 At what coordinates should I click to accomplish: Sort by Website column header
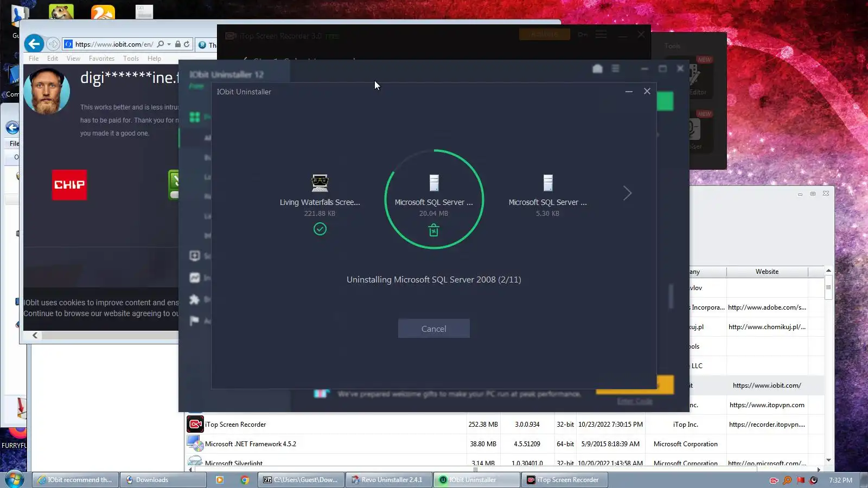(x=767, y=272)
